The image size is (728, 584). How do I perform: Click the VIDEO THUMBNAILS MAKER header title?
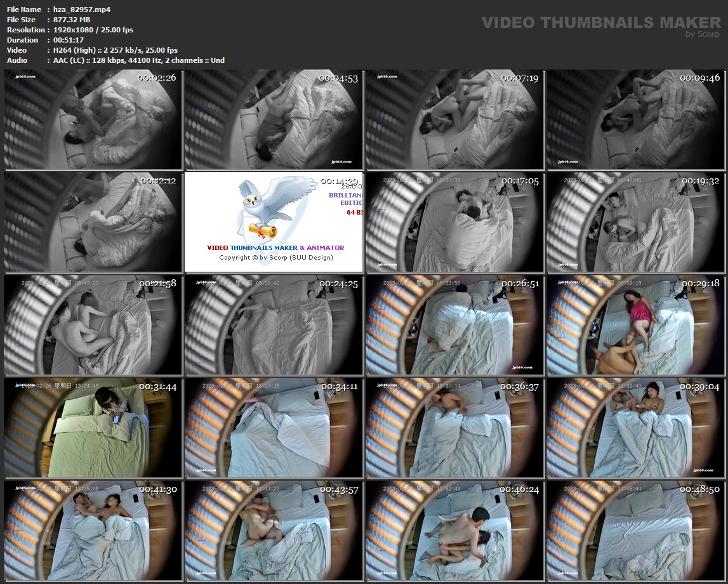pos(601,22)
